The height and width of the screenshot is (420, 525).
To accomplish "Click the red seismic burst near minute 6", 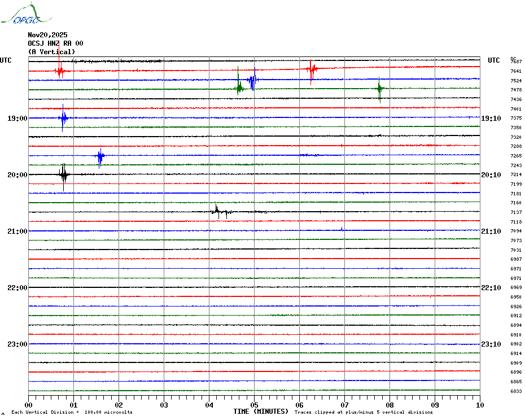I will tap(312, 69).
